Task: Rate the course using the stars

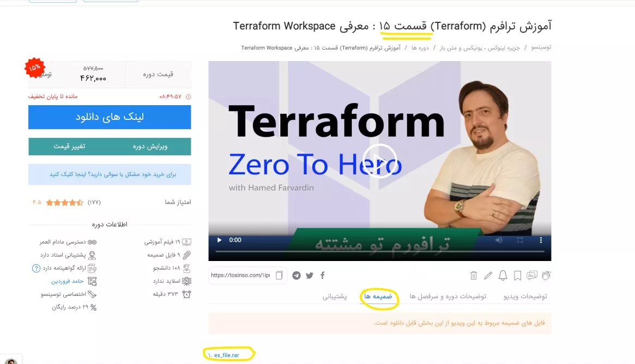Action: [x=65, y=203]
